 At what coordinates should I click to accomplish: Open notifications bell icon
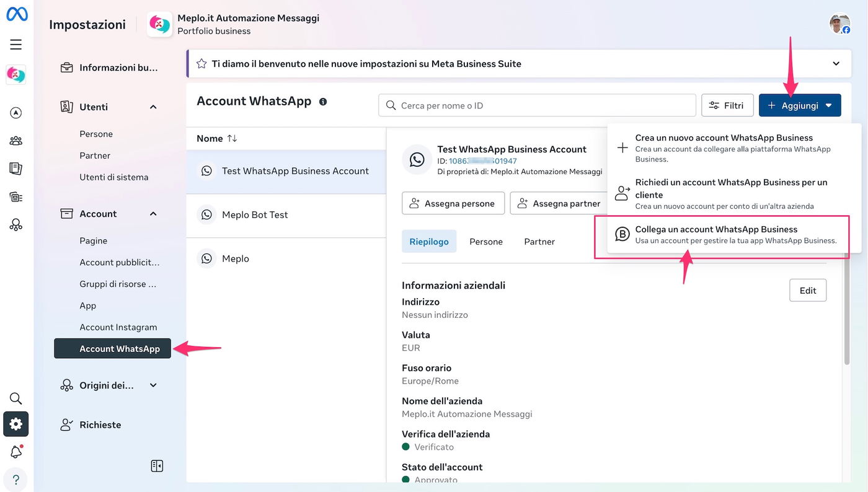tap(16, 452)
